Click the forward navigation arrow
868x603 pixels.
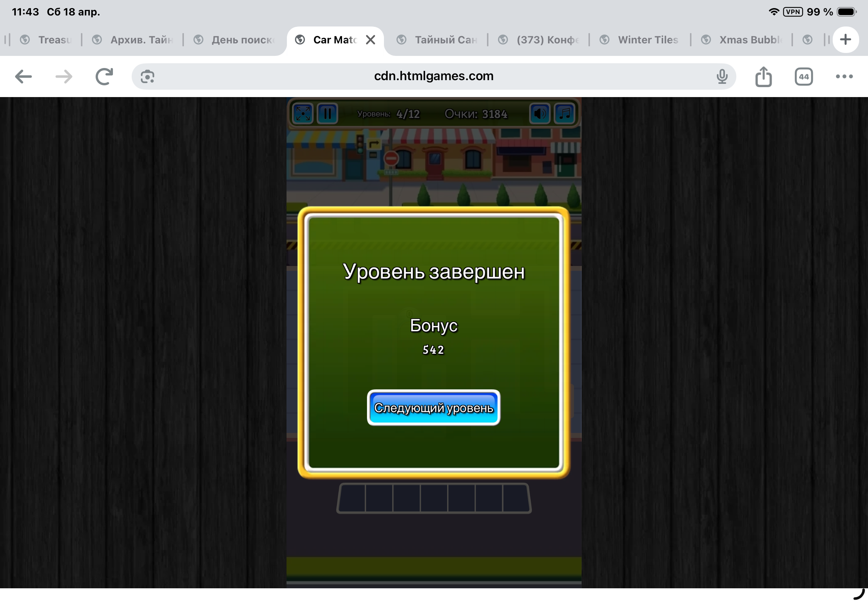coord(64,77)
